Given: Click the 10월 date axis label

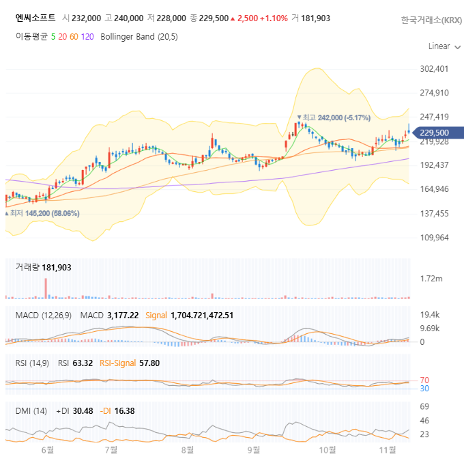Looking at the screenshot, I should (x=328, y=450).
